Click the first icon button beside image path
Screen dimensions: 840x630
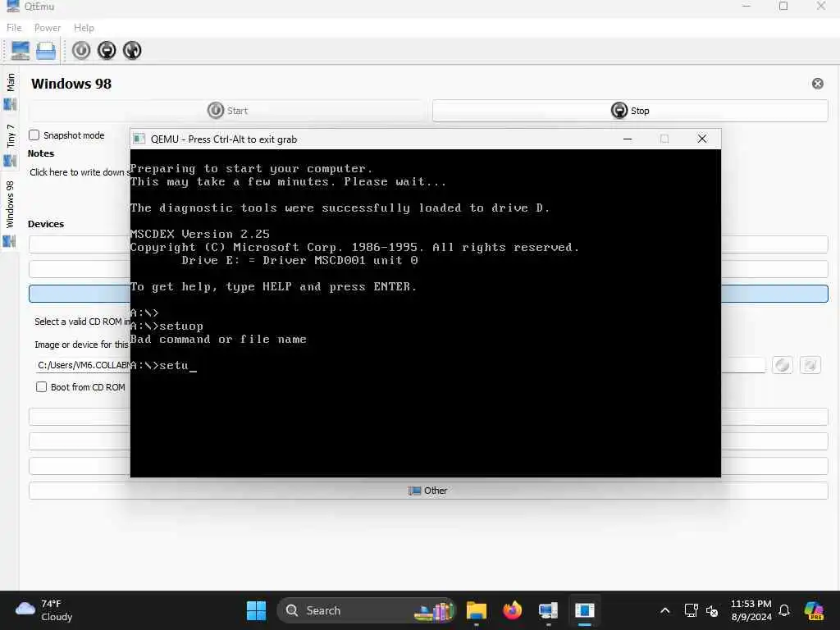(x=782, y=365)
